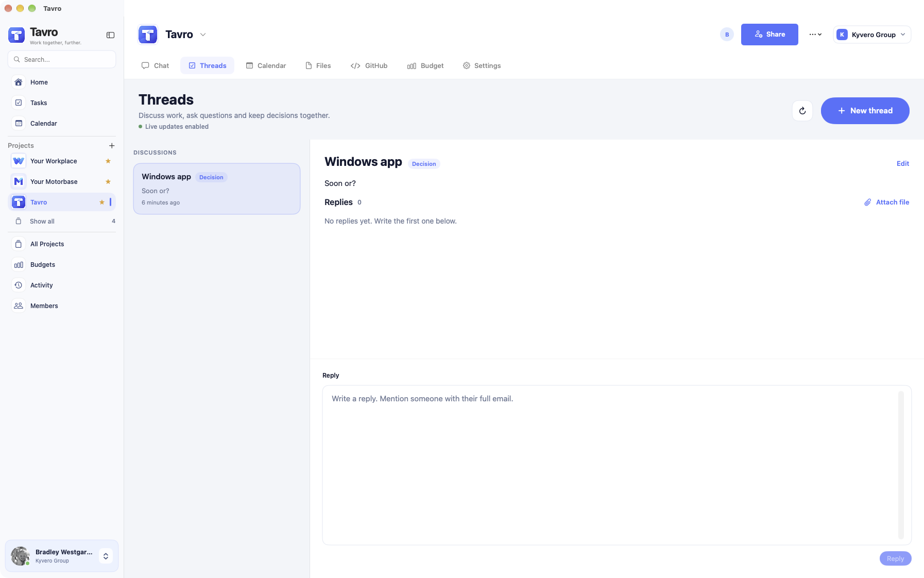924x578 pixels.
Task: Select the Tavro project in sidebar
Action: click(x=62, y=202)
